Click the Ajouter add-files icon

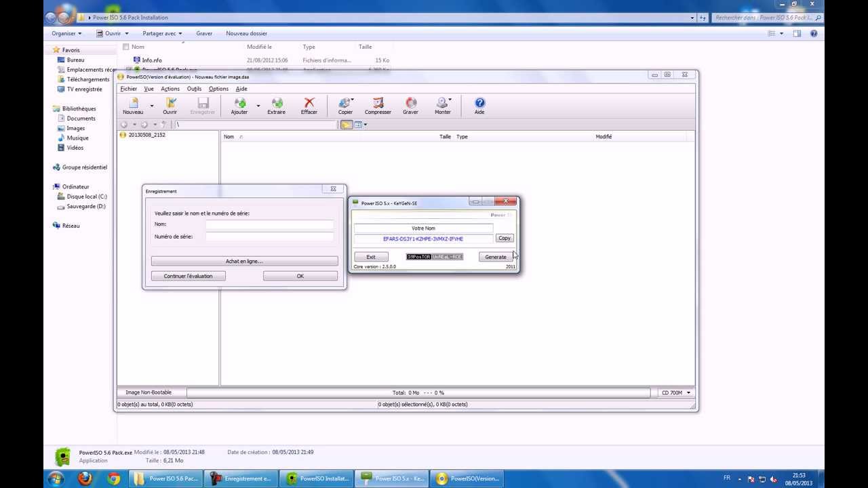(239, 102)
